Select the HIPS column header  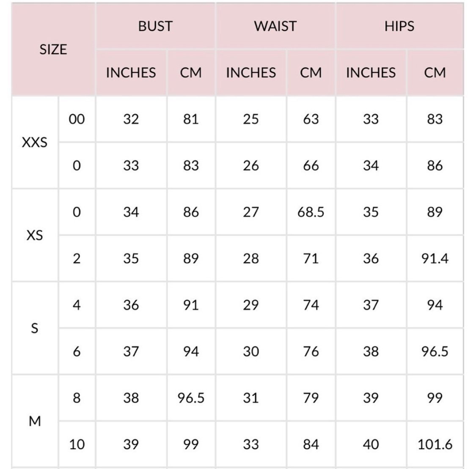pos(399,26)
